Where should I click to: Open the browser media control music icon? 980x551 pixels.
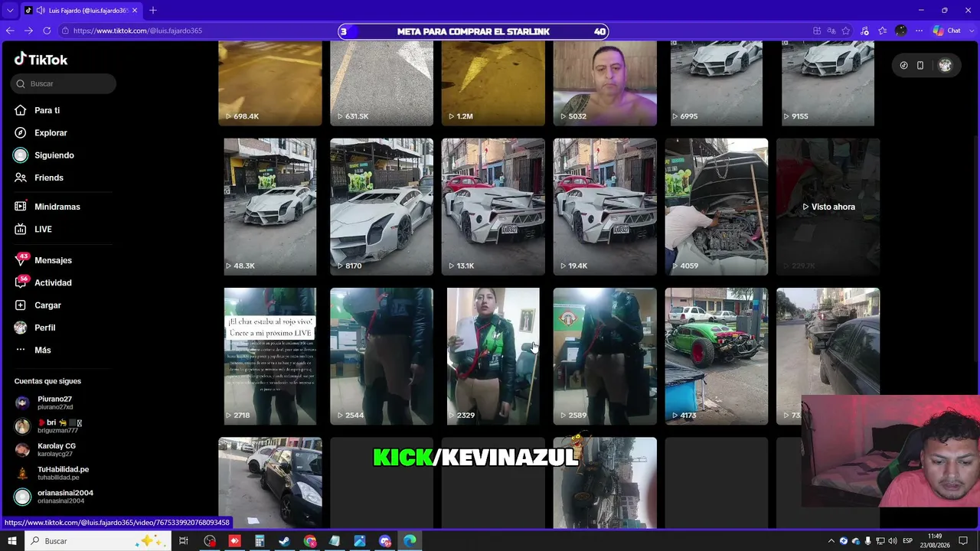(865, 31)
